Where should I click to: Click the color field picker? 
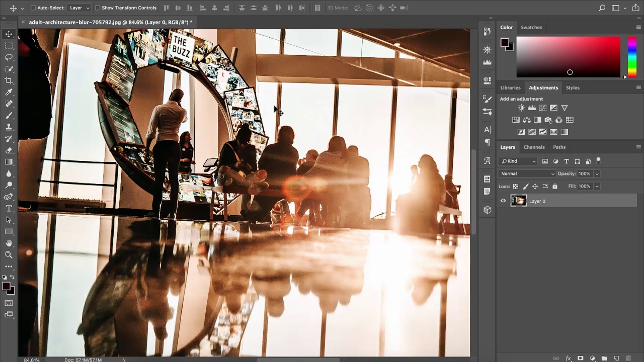[x=568, y=57]
